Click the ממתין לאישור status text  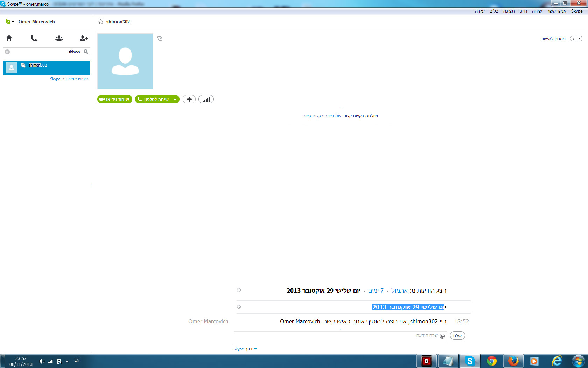click(553, 39)
